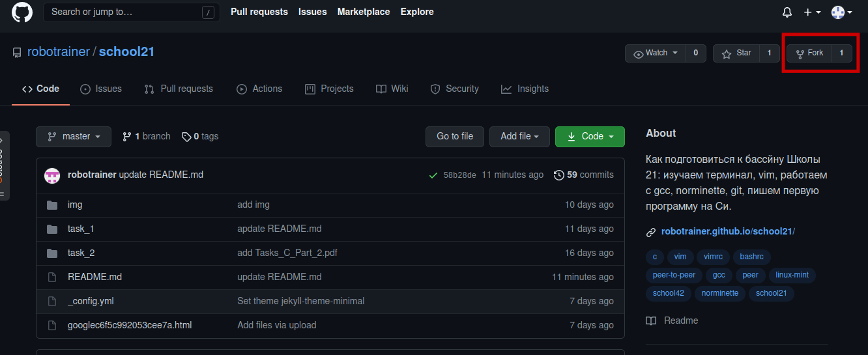The width and height of the screenshot is (868, 355).
Task: Open the green Code dropdown
Action: pos(590,137)
